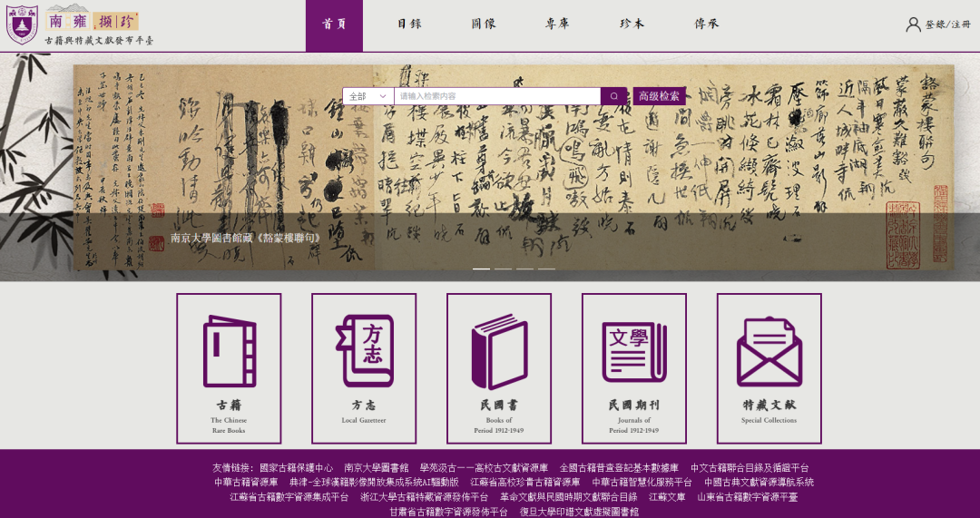Viewport: 980px width, 518px height.
Task: Open the 珍本 rare editions menu
Action: point(632,24)
